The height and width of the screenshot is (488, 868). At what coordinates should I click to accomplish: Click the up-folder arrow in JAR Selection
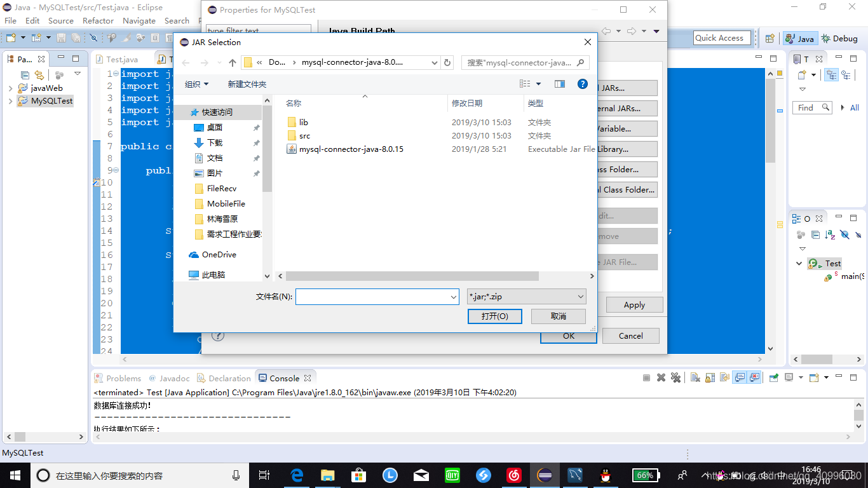click(233, 62)
